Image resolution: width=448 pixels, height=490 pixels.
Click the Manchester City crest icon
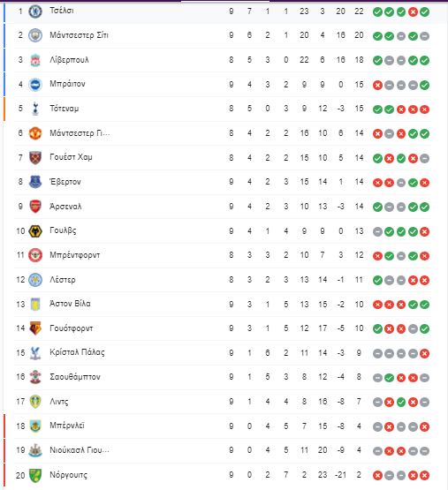pyautogui.click(x=35, y=35)
